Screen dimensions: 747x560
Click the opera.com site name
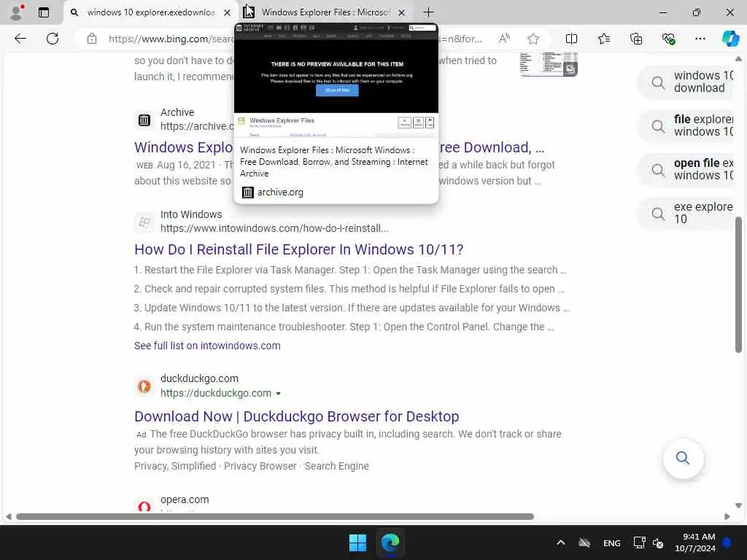click(185, 499)
